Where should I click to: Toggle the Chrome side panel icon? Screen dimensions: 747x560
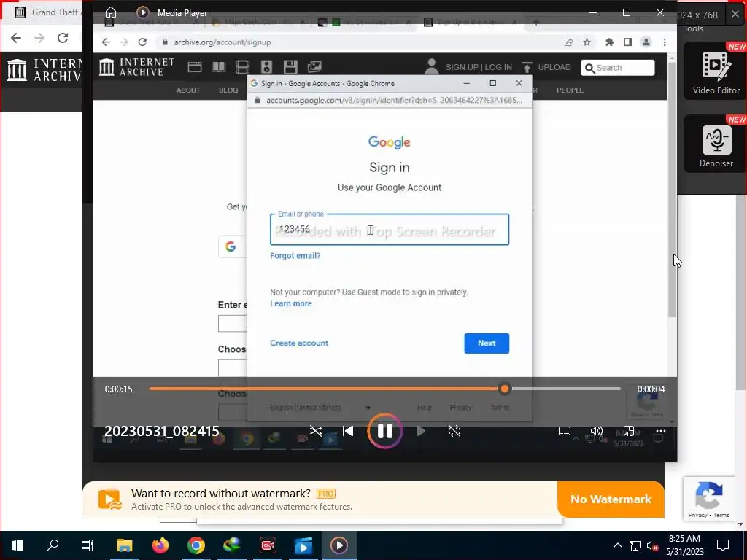pos(628,42)
